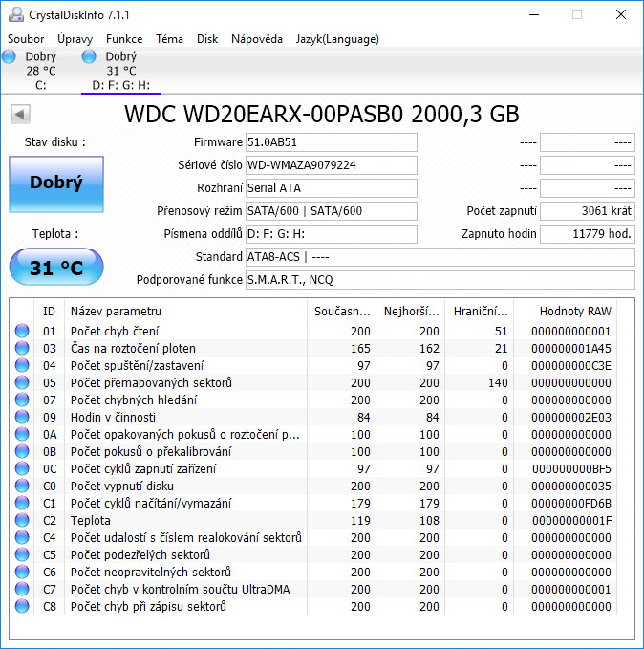Click the ID column header

coord(49,312)
